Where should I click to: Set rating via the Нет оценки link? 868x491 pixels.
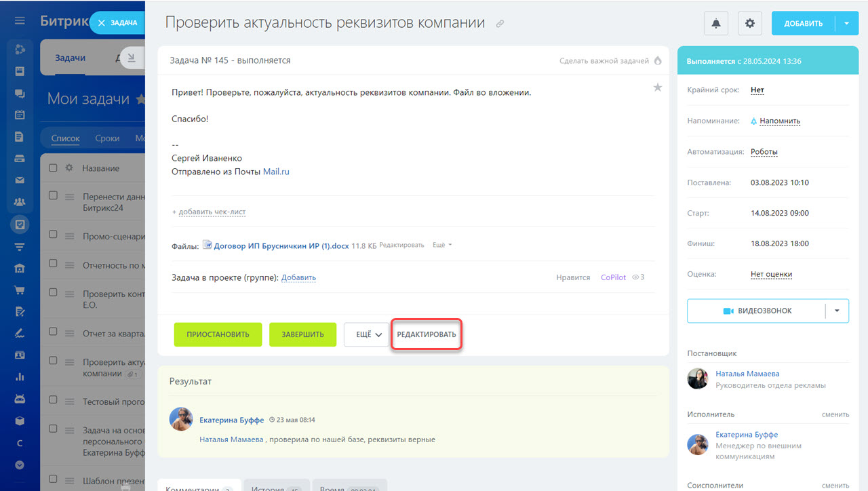[x=771, y=274]
